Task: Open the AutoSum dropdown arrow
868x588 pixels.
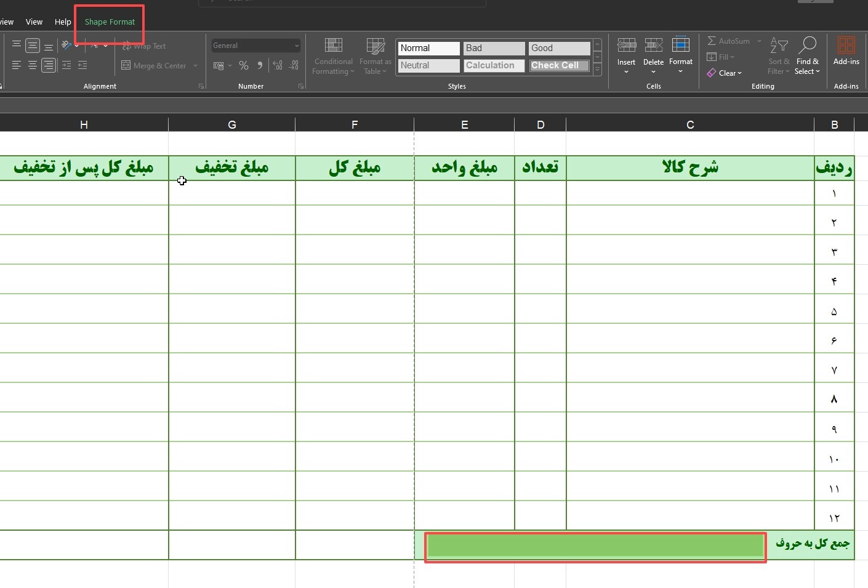Action: point(759,41)
